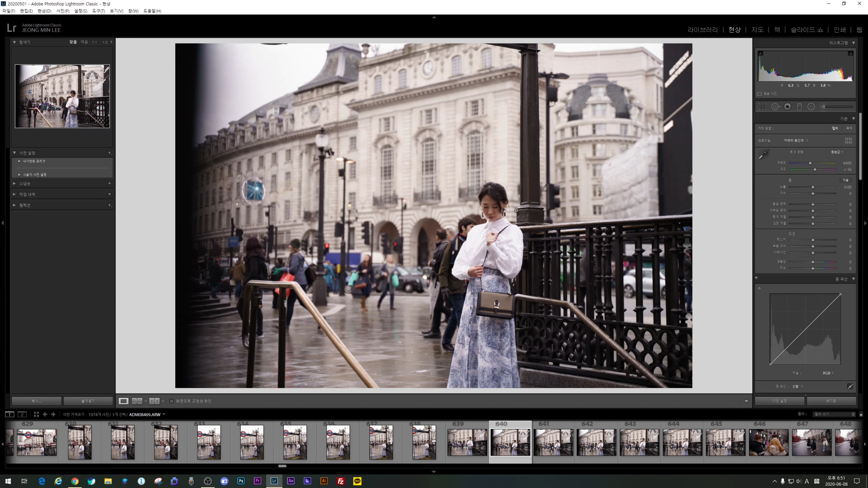Select the Graduated Filter tool

799,107
